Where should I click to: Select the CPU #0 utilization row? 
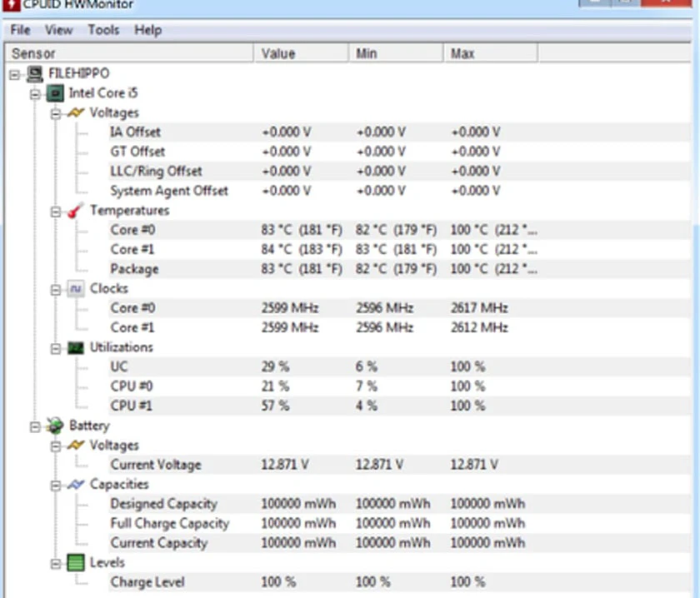[399, 386]
